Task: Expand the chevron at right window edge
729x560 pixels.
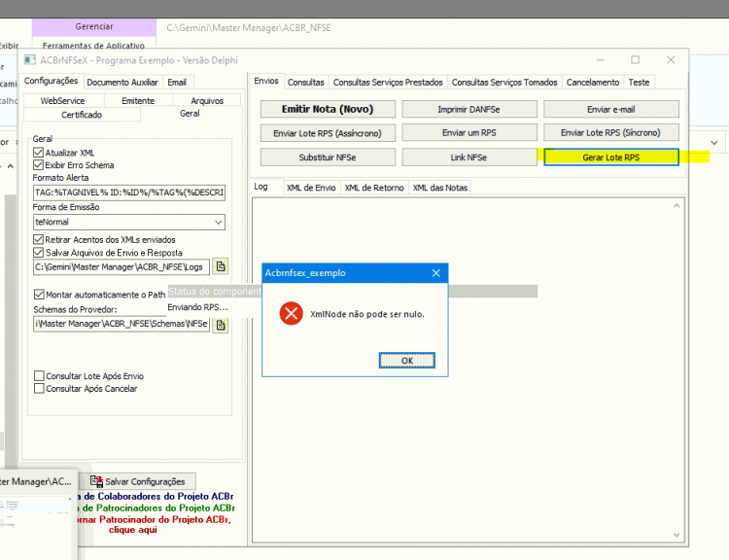Action: (x=714, y=143)
